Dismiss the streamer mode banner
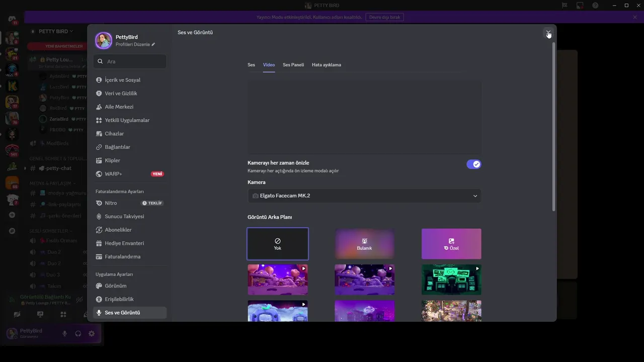 [635, 17]
